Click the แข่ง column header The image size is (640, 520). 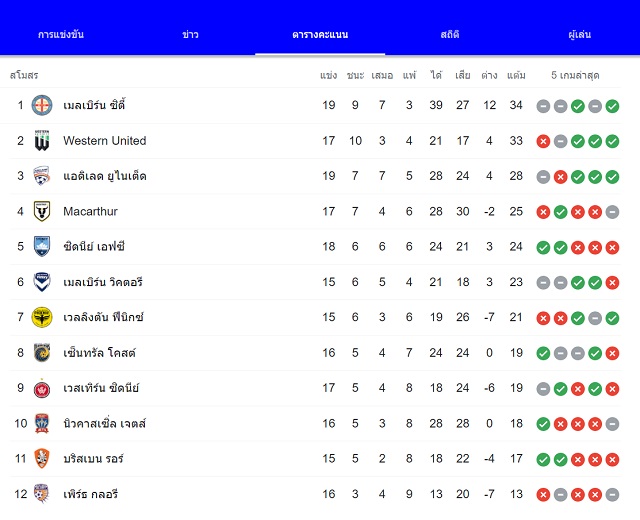(329, 76)
